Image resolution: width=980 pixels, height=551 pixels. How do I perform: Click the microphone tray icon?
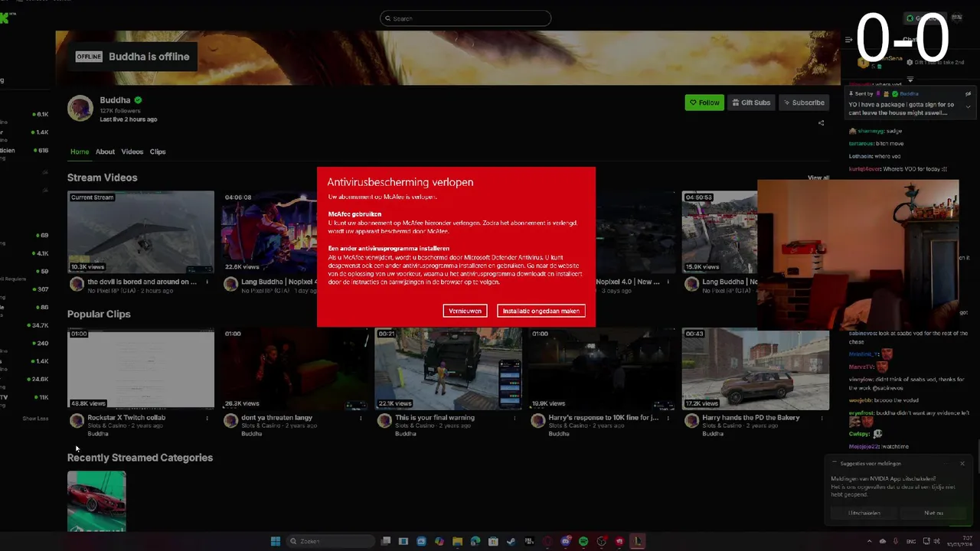pos(896,541)
